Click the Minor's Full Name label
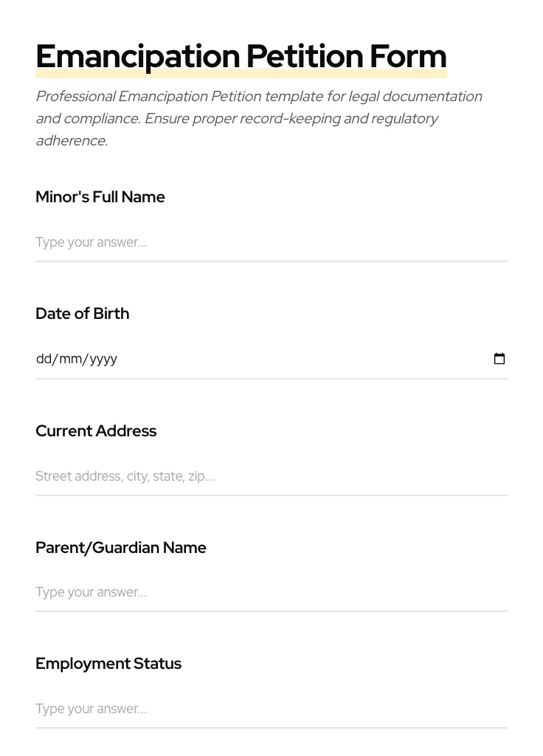This screenshot has height=756, width=543. pos(100,197)
